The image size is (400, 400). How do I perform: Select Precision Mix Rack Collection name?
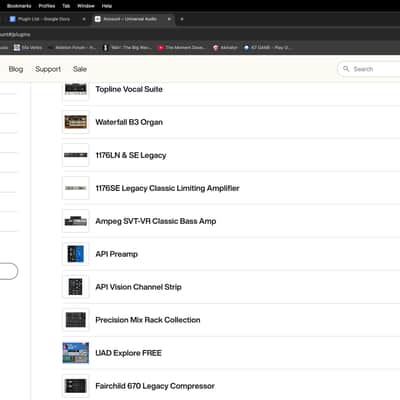tap(148, 320)
